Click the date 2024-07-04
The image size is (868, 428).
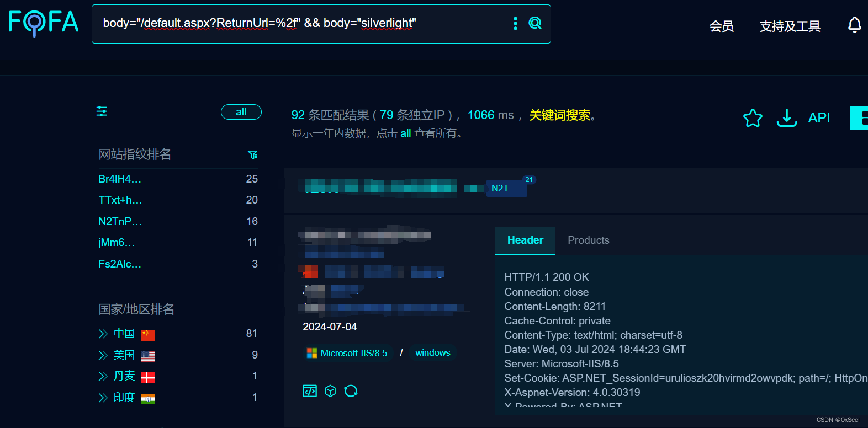coord(330,327)
